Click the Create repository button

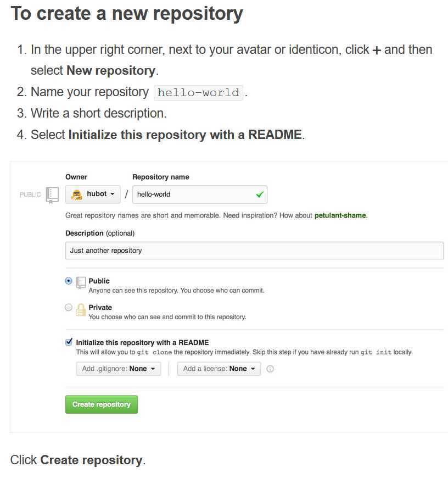(x=102, y=404)
